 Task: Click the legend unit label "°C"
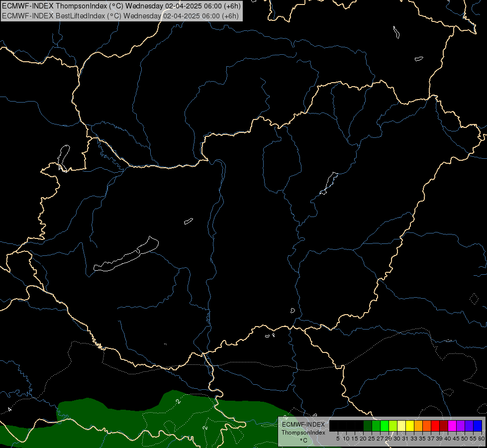(x=303, y=440)
